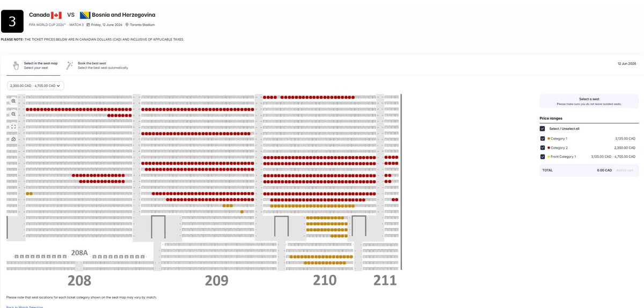The height and width of the screenshot is (308, 644).
Task: Select section 208A label on map
Action: (79, 252)
